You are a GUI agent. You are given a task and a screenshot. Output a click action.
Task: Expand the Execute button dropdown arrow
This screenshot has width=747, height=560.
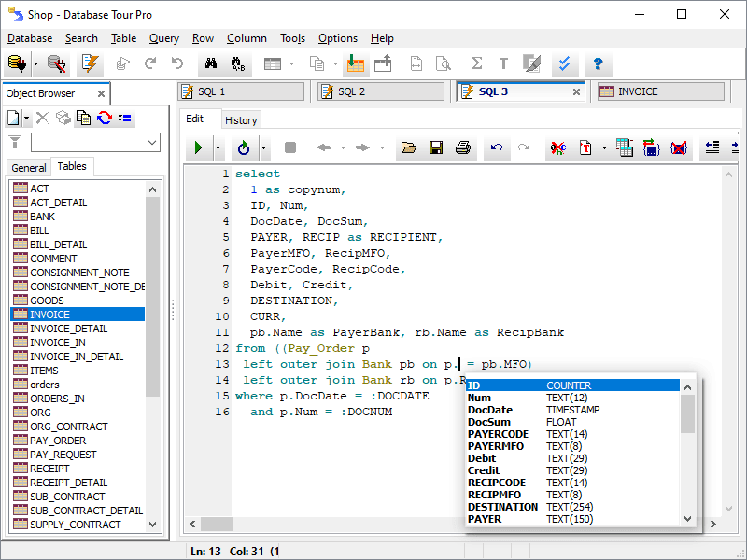(218, 147)
